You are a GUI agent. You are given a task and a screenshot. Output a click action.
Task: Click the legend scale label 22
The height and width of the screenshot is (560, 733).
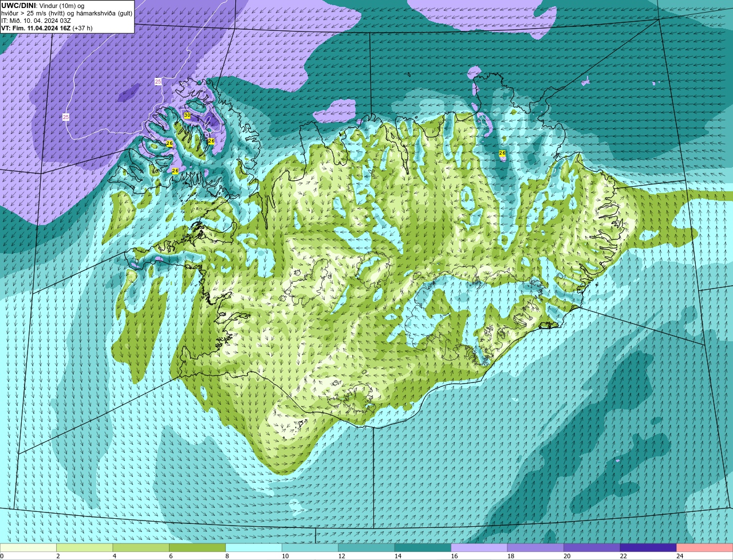623,556
